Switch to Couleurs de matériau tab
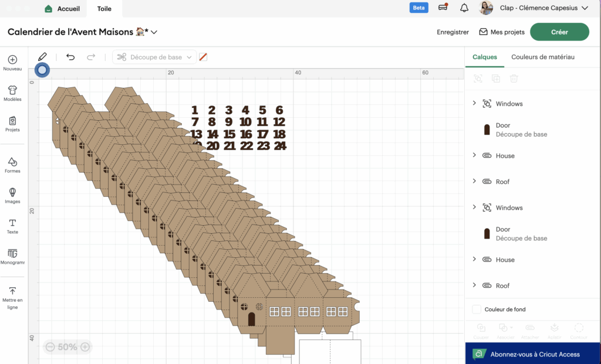Viewport: 601px width, 364px height. [542, 57]
